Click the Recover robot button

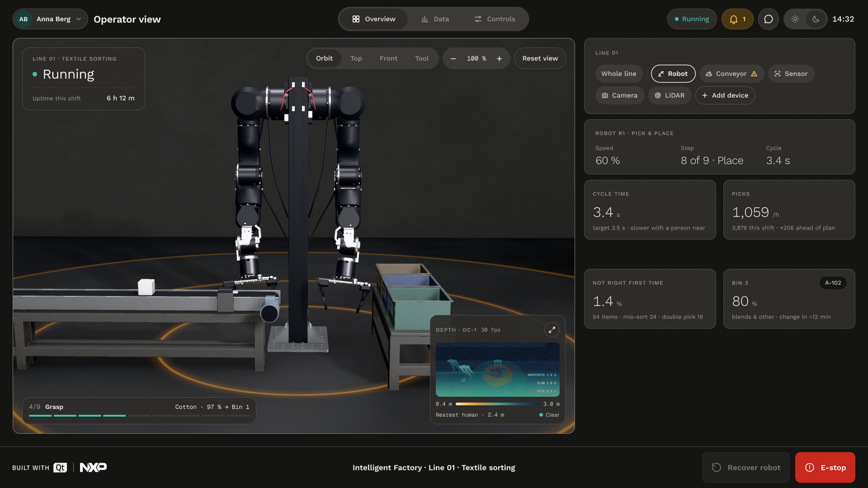pos(745,468)
